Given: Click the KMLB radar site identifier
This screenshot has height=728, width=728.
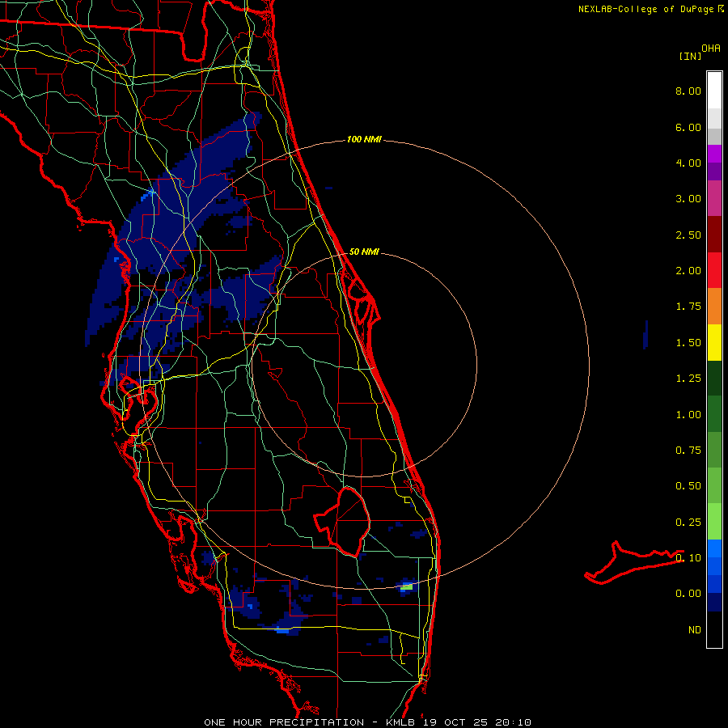Looking at the screenshot, I should [400, 722].
